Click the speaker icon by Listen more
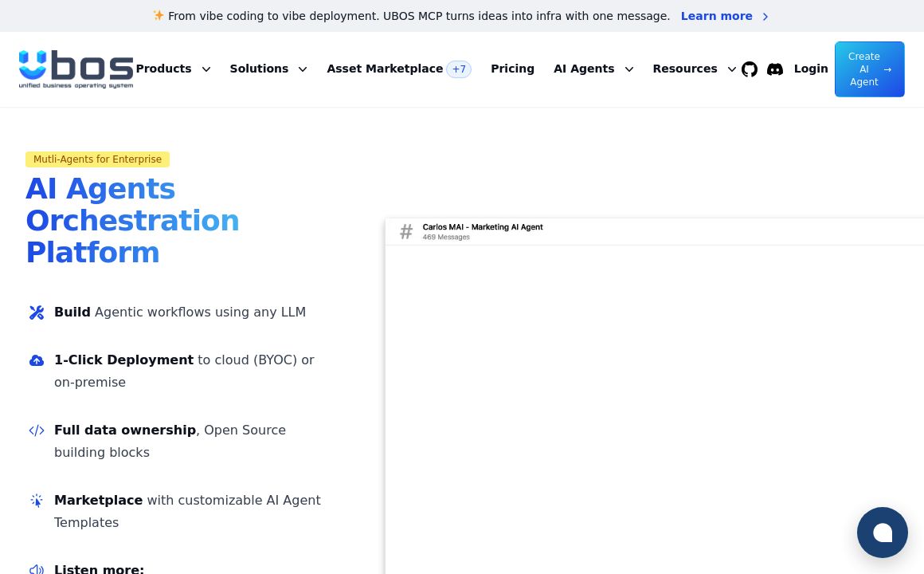The image size is (924, 574). (x=37, y=569)
